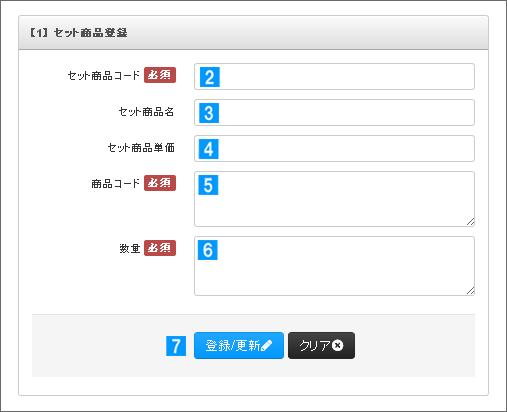Viewport: 507px width, 412px height.
Task: Click the pencil icon on 登録/更新
Action: click(x=267, y=346)
